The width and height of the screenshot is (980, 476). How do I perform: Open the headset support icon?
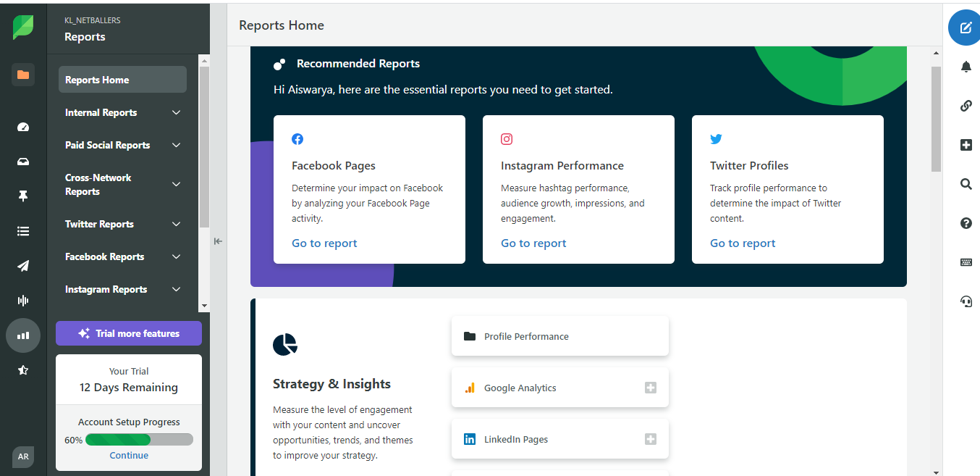tap(966, 301)
